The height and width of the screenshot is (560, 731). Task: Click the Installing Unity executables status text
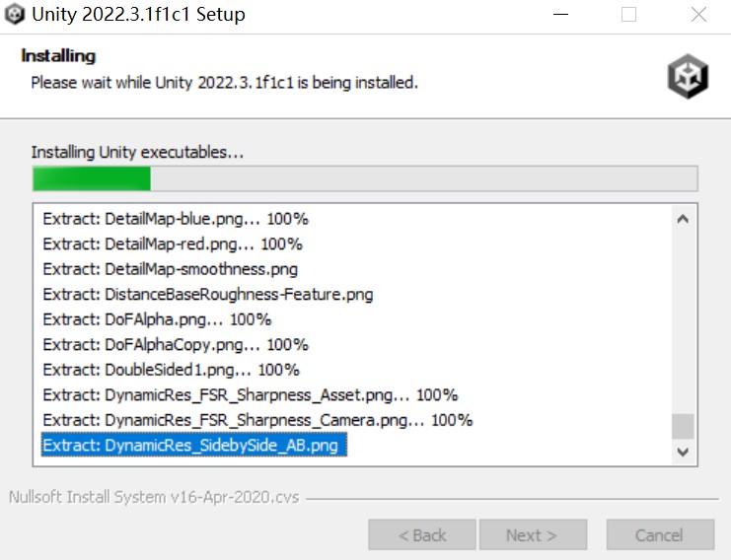[137, 153]
